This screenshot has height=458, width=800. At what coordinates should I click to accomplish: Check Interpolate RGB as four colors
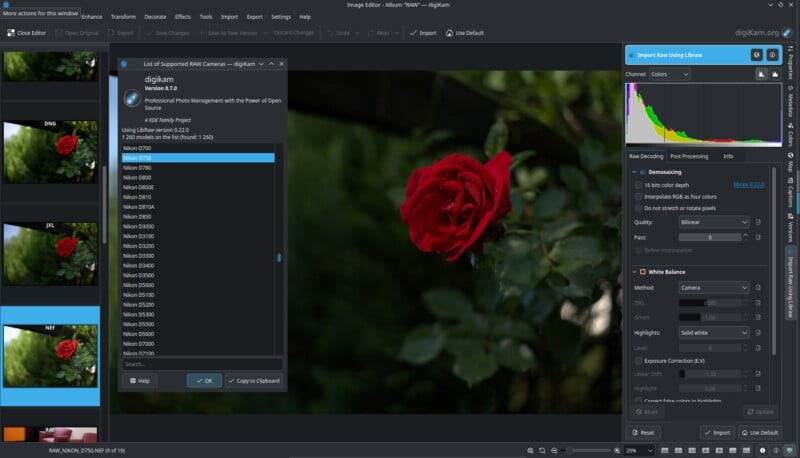(x=639, y=196)
